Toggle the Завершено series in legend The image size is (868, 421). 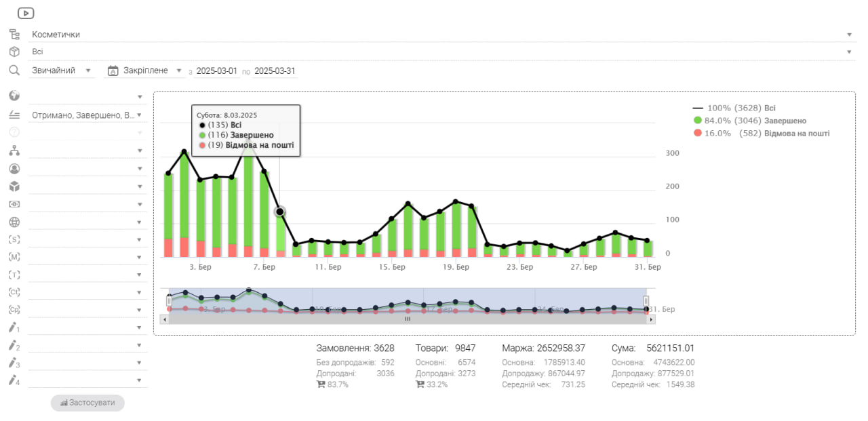tap(749, 121)
